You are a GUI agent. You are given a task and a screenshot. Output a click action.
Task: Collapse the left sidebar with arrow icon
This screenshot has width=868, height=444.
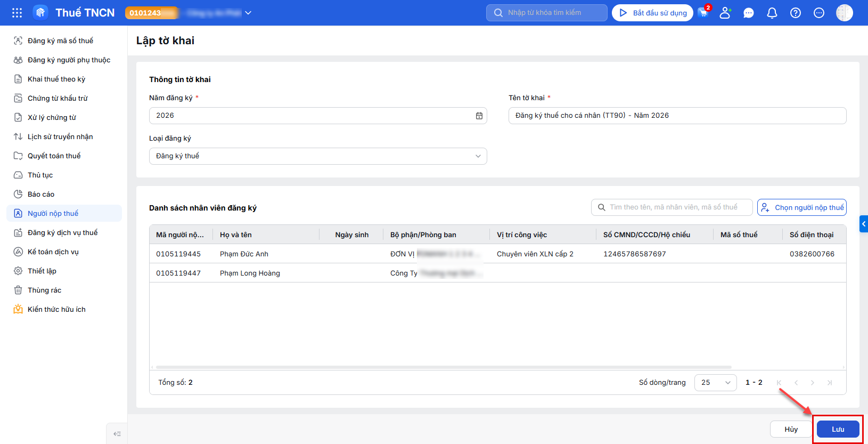(117, 434)
